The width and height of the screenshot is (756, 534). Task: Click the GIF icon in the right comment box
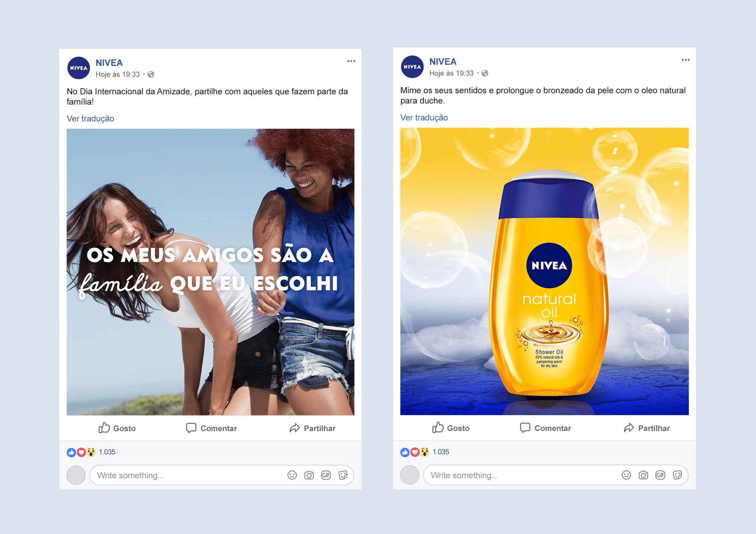[660, 475]
